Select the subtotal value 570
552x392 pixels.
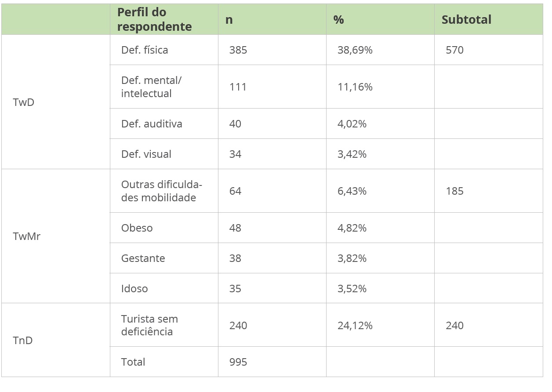coord(454,50)
